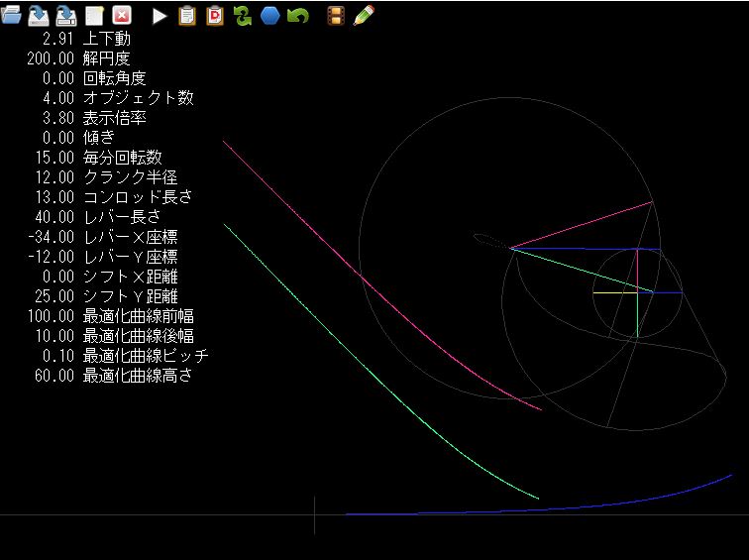
Task: Click the レバーY座標 parameter row
Action: click(103, 257)
